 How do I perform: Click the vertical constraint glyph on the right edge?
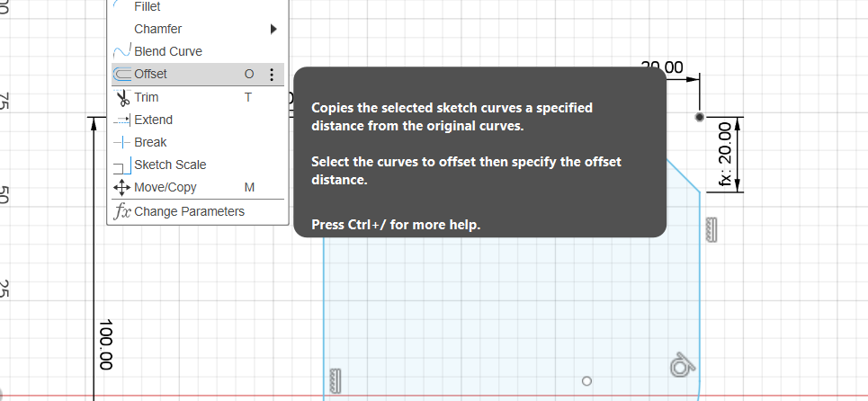(x=711, y=229)
